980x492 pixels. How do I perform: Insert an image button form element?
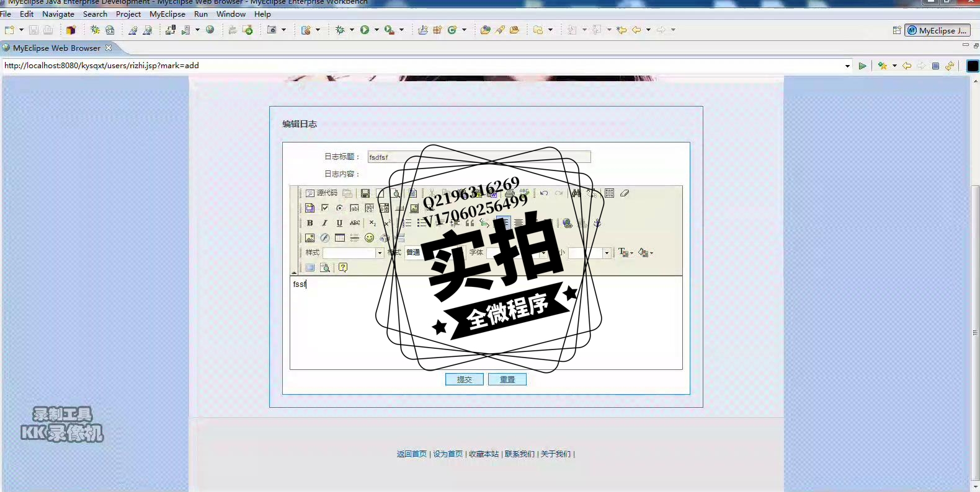[x=414, y=208]
